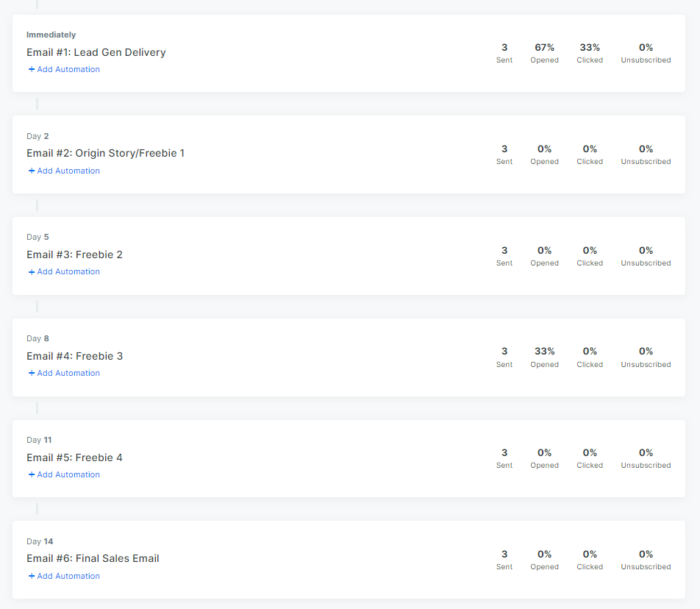Open Email #3: Freebie 2
The image size is (700, 609).
tap(74, 254)
